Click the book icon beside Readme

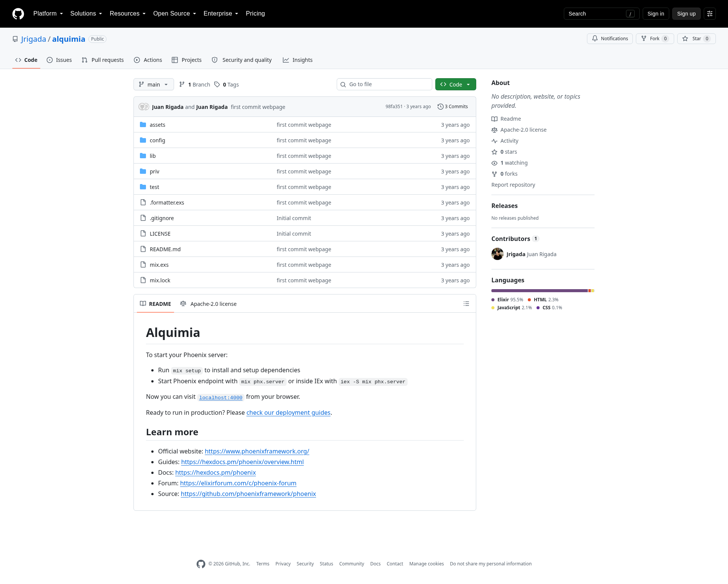coord(494,119)
